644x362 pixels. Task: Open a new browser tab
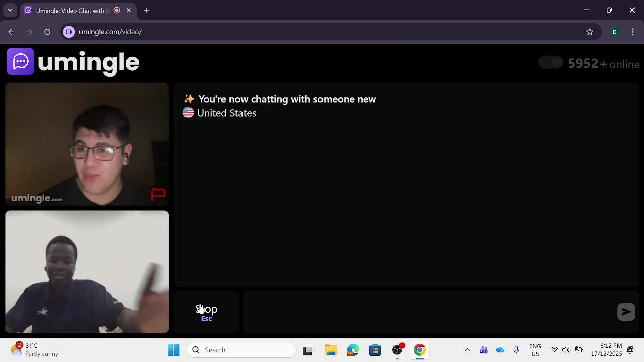coord(147,10)
